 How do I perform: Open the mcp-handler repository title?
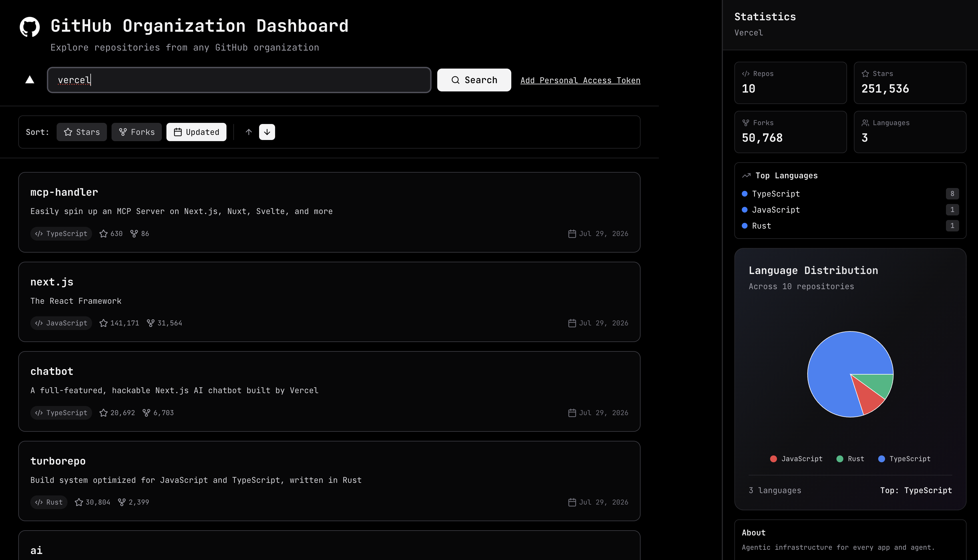tap(64, 192)
